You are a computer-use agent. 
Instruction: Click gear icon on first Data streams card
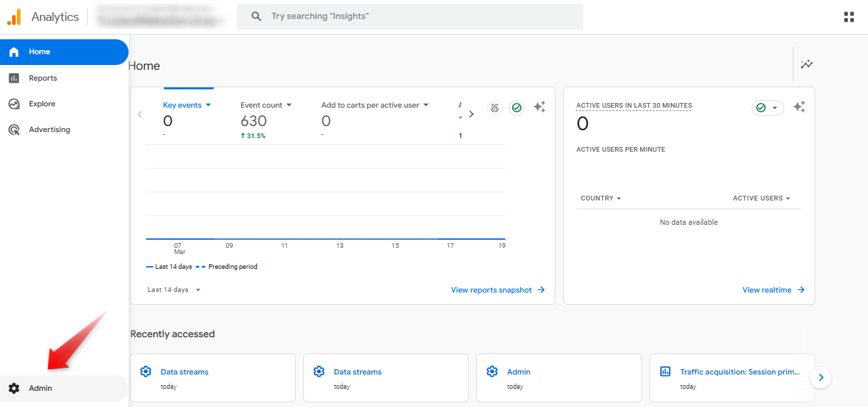[x=145, y=372]
